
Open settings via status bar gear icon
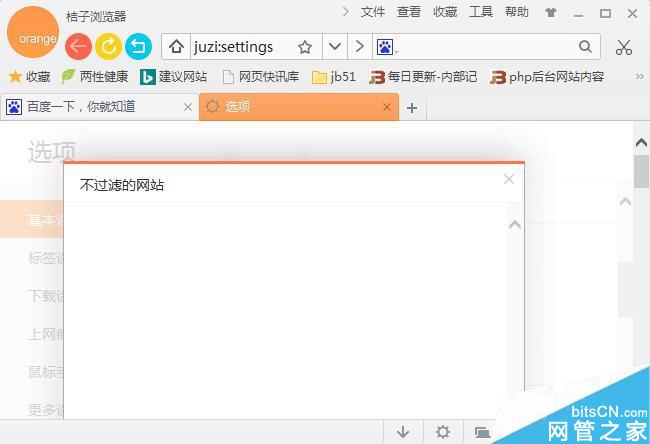tap(443, 432)
